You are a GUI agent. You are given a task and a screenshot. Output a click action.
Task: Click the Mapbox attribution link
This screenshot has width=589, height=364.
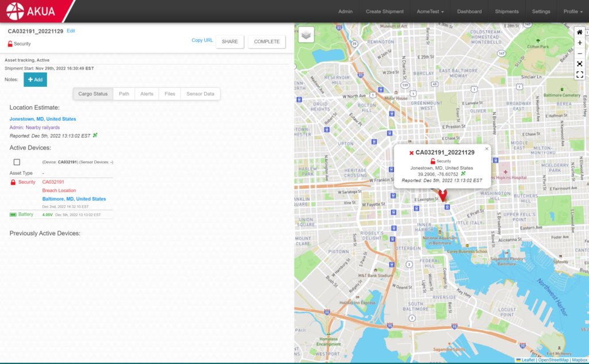pyautogui.click(x=580, y=360)
